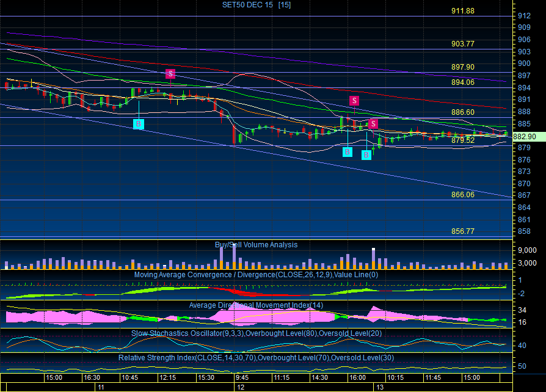Select the B buy marker directly under 16:00
The width and height of the screenshot is (546, 392).
click(x=347, y=152)
